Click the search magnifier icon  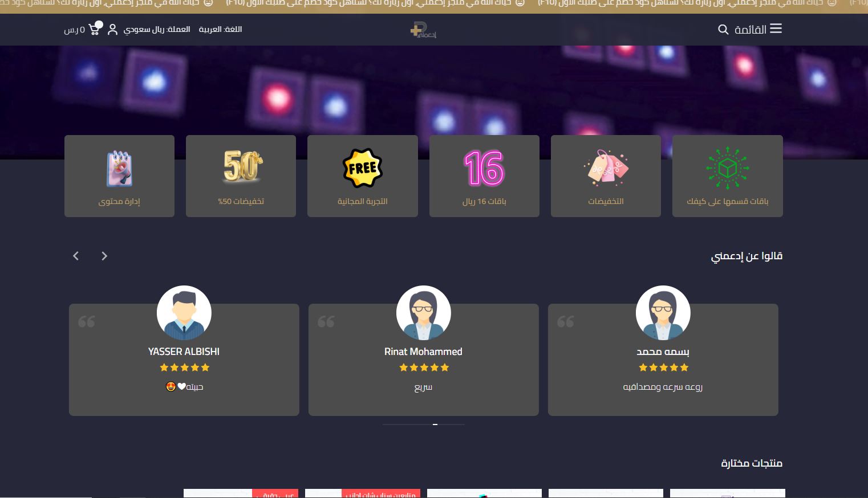pyautogui.click(x=723, y=29)
